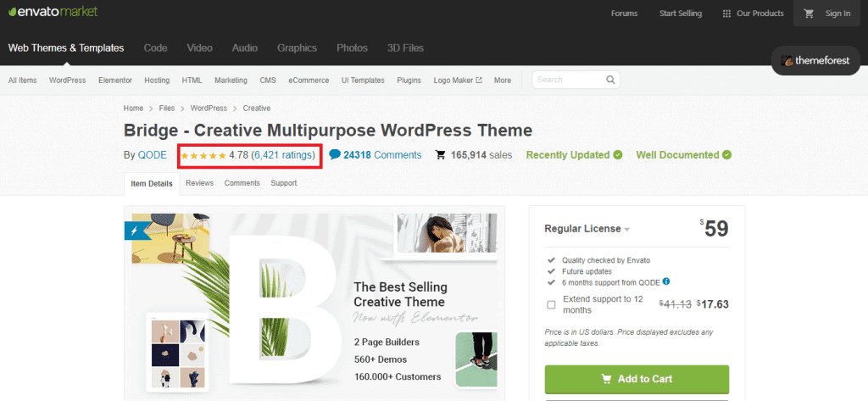Click the comments speech bubble icon
This screenshot has width=868, height=401.
pyautogui.click(x=334, y=154)
